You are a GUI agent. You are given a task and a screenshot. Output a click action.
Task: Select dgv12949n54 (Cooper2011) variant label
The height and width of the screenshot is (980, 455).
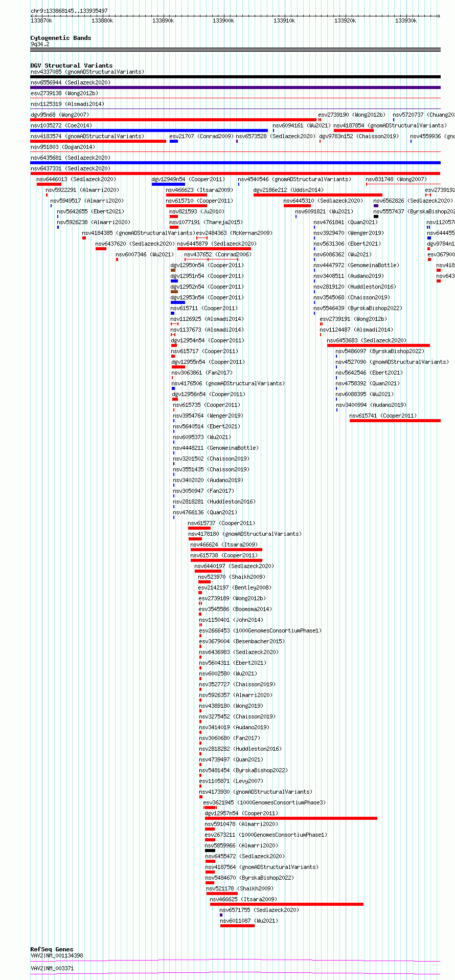pyautogui.click(x=188, y=179)
